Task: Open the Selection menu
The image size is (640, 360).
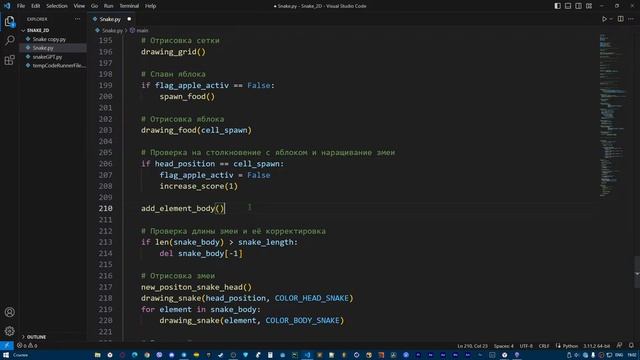Action: tap(57, 6)
